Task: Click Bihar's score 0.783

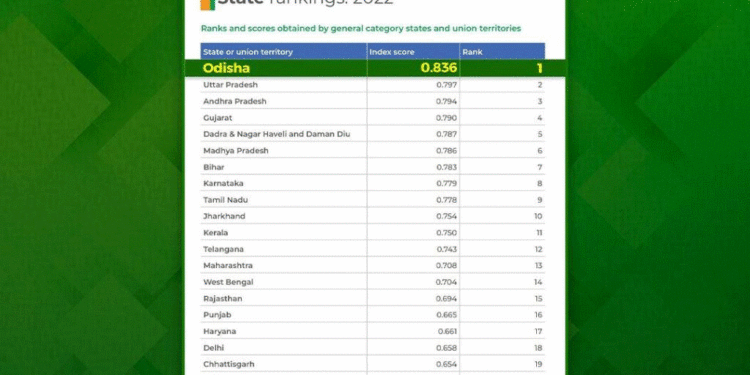Action: pyautogui.click(x=446, y=167)
